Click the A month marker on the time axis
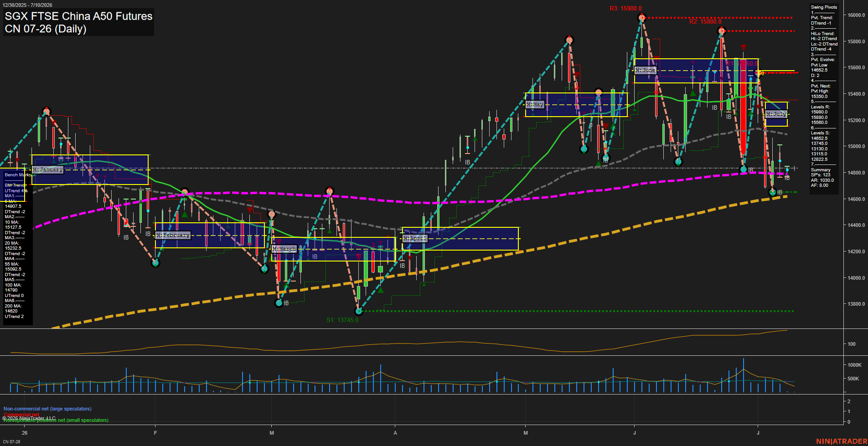Viewport: 868px width, 446px height. 395,433
